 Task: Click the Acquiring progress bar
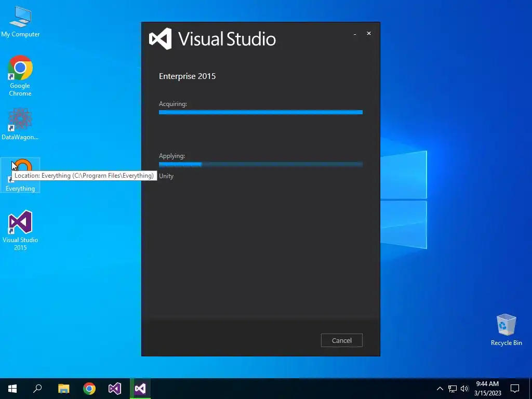pyautogui.click(x=261, y=112)
